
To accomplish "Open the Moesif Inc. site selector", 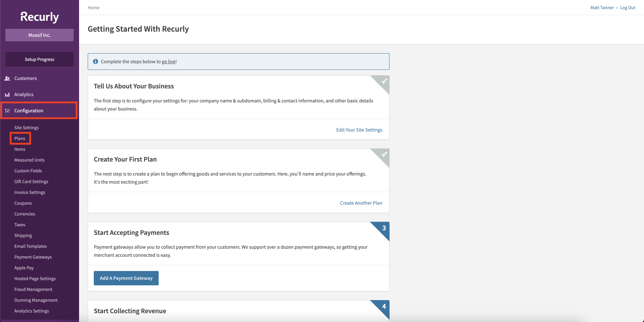I will tap(40, 35).
